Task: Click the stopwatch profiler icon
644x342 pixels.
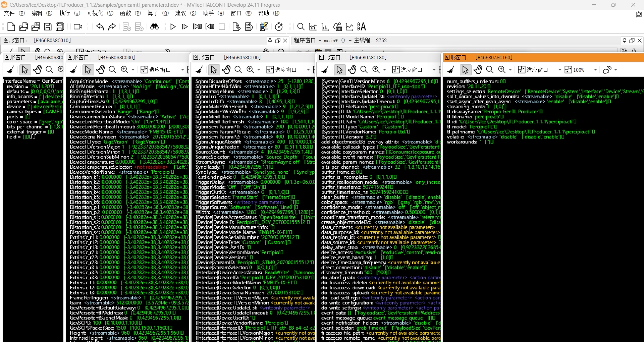Action: pos(279,27)
